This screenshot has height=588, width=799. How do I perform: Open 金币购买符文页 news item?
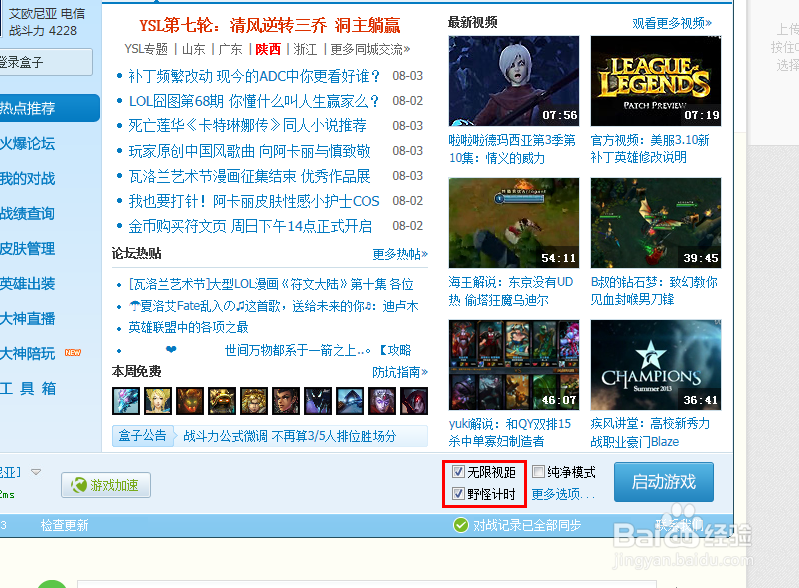coord(250,226)
